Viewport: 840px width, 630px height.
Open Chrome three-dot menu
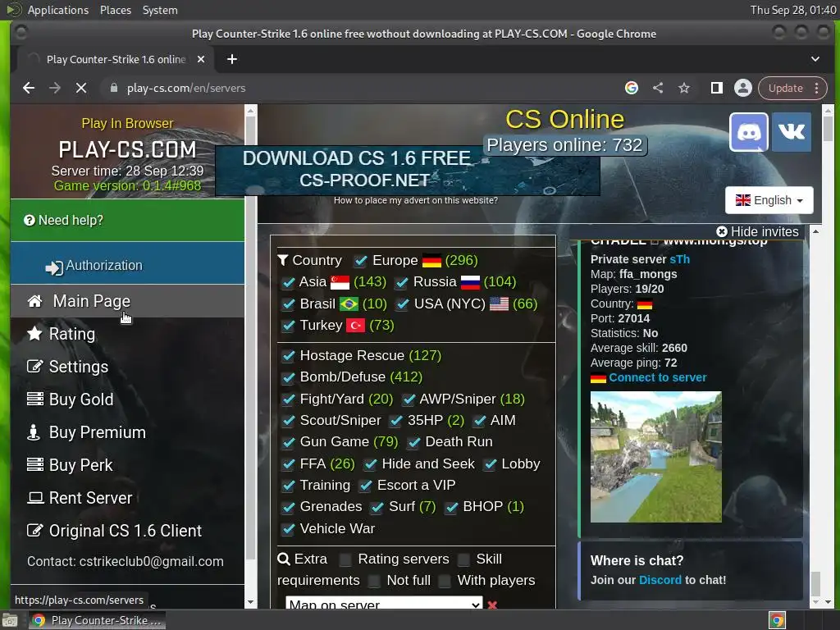[x=816, y=88]
